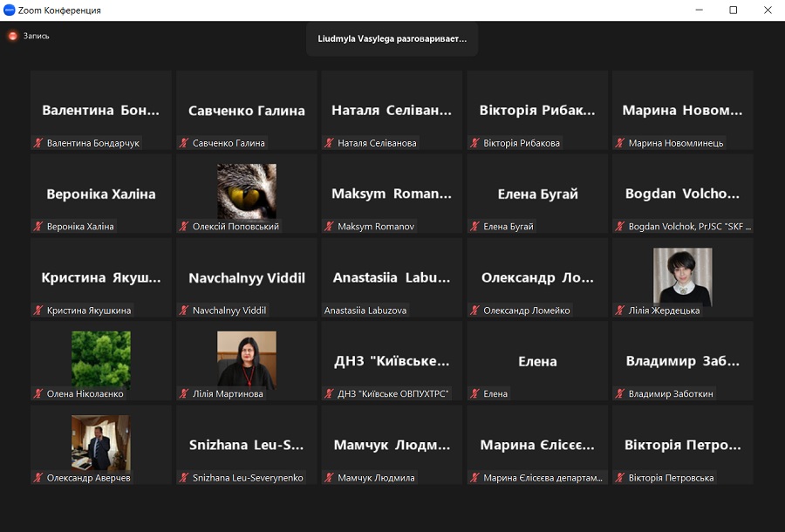The height and width of the screenshot is (532, 785).
Task: Select the large "Вікторія Петро..." tile name
Action: pos(682,445)
